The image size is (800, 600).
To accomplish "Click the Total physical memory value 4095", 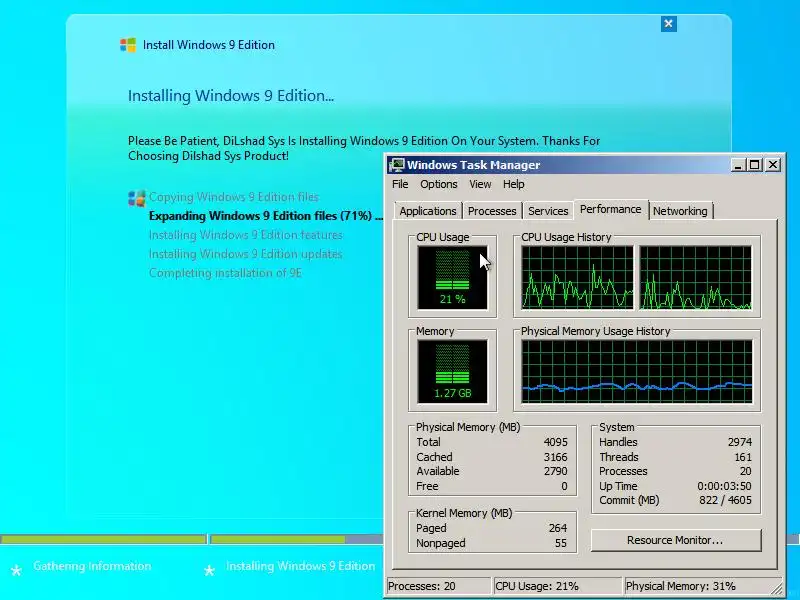I will [556, 442].
